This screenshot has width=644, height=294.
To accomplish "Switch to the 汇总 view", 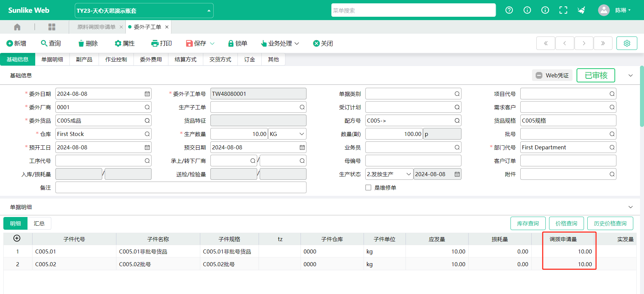I will (39, 223).
